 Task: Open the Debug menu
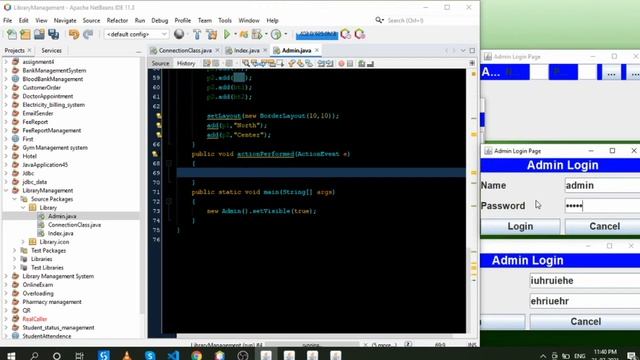coord(160,20)
